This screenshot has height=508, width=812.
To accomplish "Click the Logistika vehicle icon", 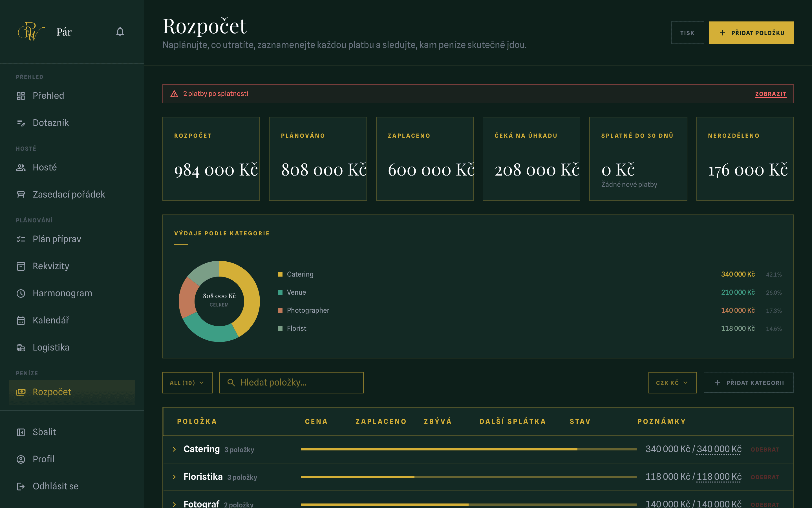I will click(x=21, y=347).
